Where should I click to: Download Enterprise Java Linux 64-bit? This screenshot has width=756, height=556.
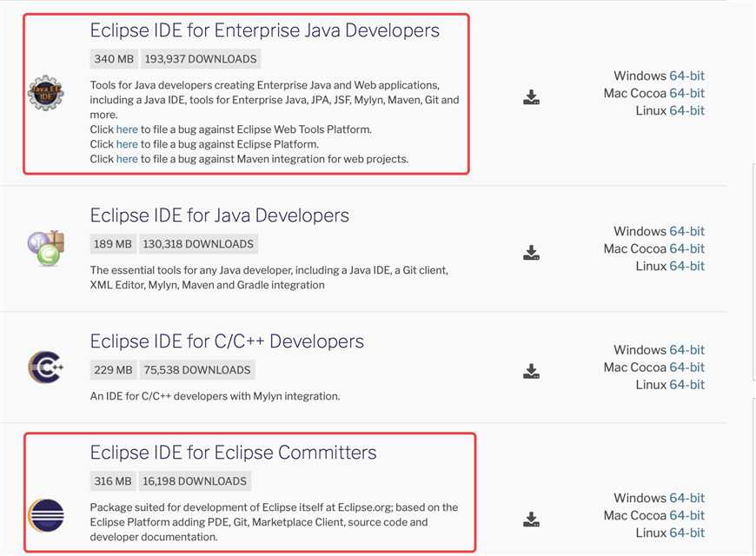686,110
